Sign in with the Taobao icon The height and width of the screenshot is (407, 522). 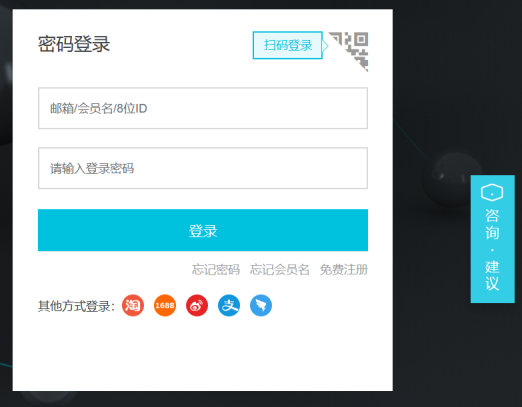(x=133, y=305)
